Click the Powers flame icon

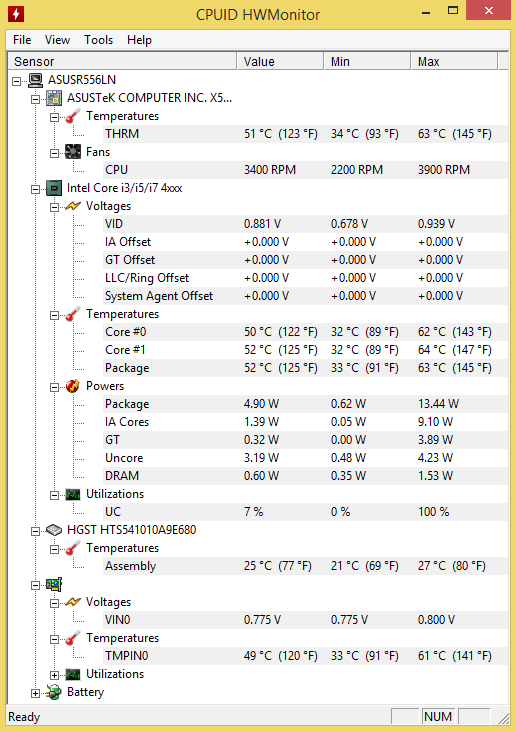pos(73,386)
